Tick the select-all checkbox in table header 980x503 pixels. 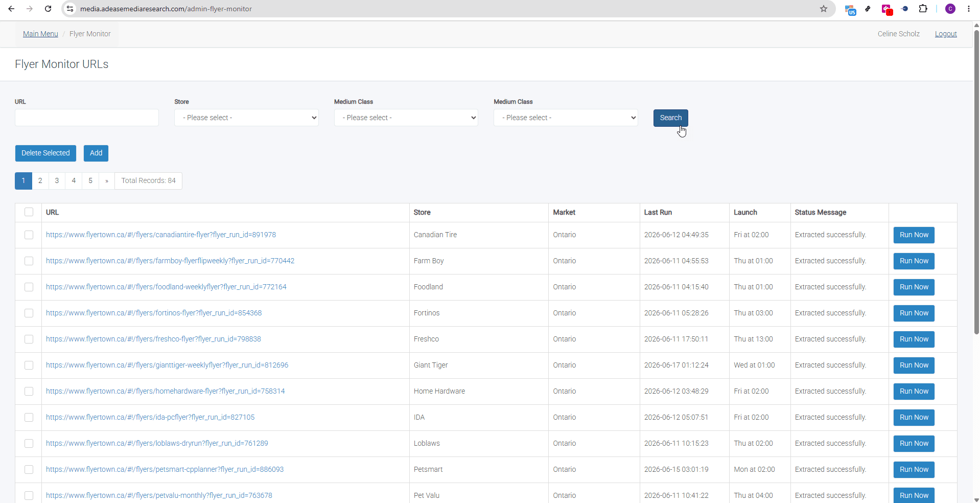29,212
